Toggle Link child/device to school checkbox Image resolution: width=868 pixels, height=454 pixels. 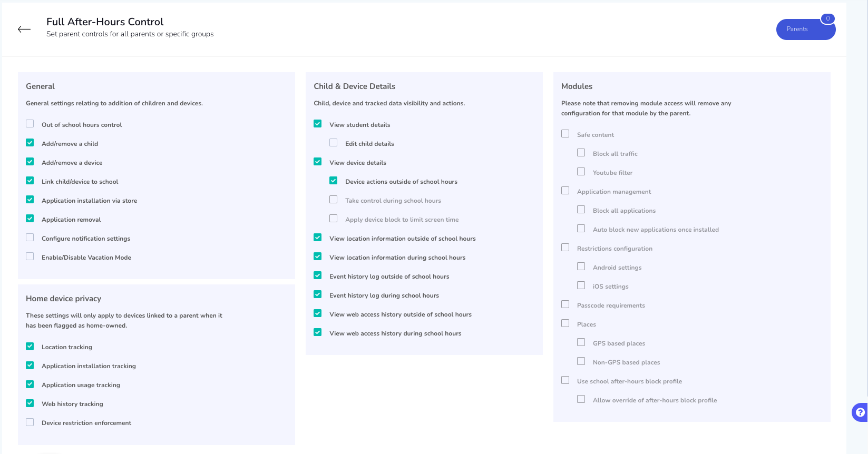pyautogui.click(x=30, y=181)
